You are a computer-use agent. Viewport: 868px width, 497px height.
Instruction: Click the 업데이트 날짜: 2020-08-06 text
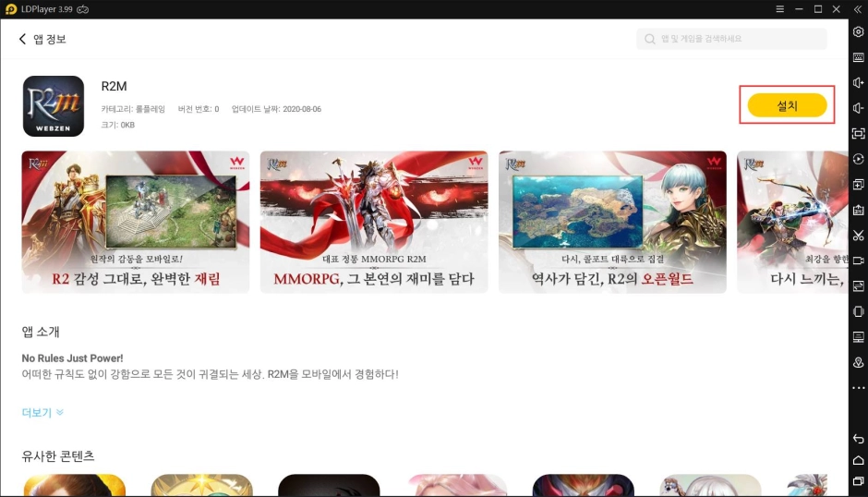[276, 109]
